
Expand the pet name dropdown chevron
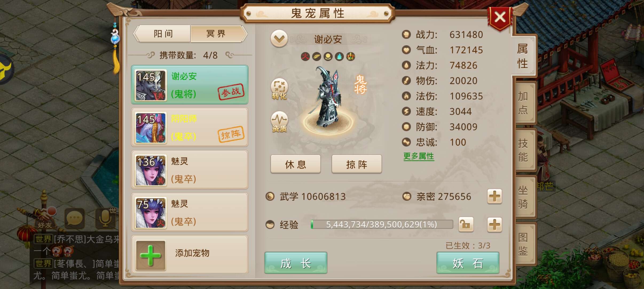279,39
